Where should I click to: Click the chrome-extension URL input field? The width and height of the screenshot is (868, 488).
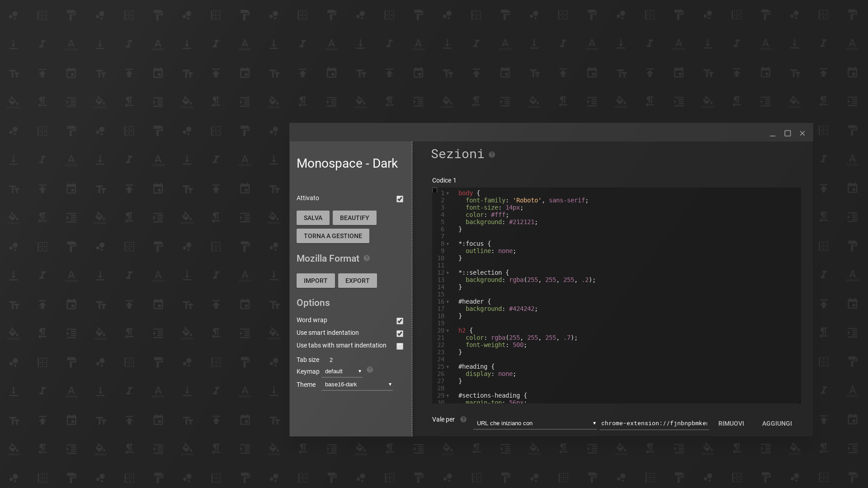[x=654, y=423]
